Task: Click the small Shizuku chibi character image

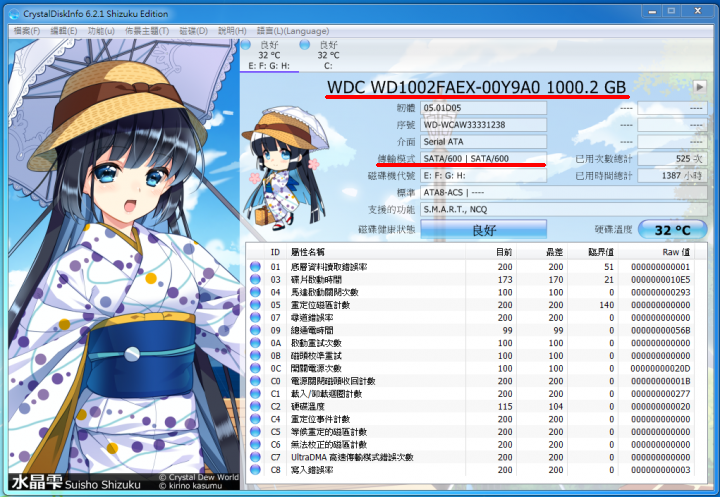Action: pyautogui.click(x=285, y=168)
